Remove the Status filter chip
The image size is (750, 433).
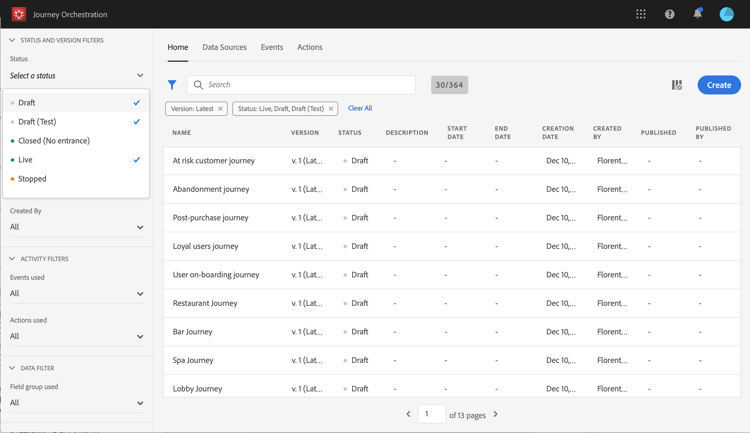pos(331,109)
